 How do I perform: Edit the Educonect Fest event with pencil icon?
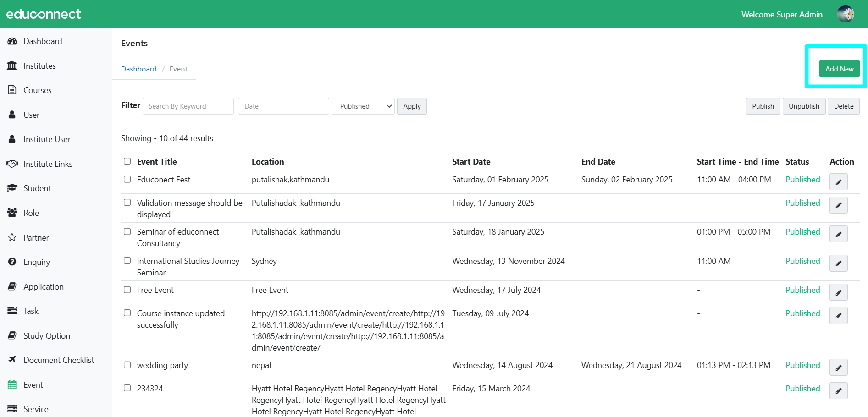click(838, 182)
